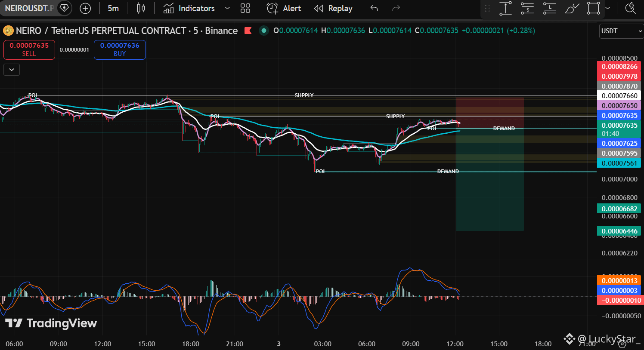Select the brush drawing tool
The width and height of the screenshot is (644, 350).
click(572, 8)
